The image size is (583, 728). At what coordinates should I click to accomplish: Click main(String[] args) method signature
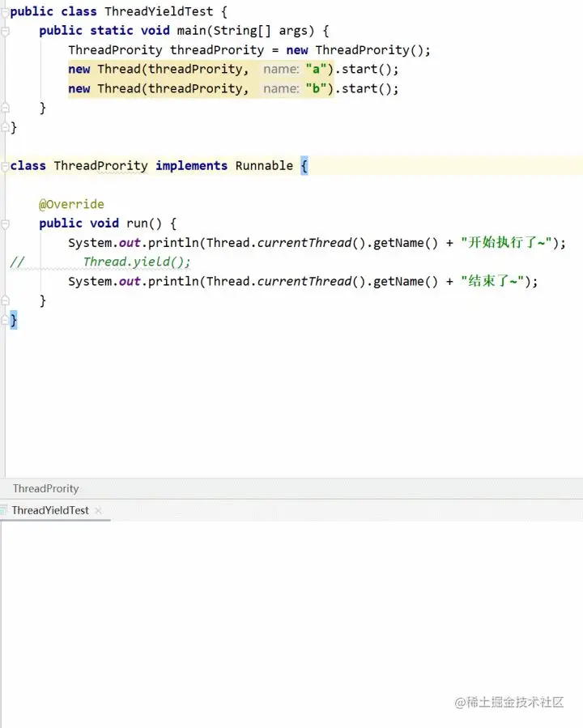[x=246, y=31]
